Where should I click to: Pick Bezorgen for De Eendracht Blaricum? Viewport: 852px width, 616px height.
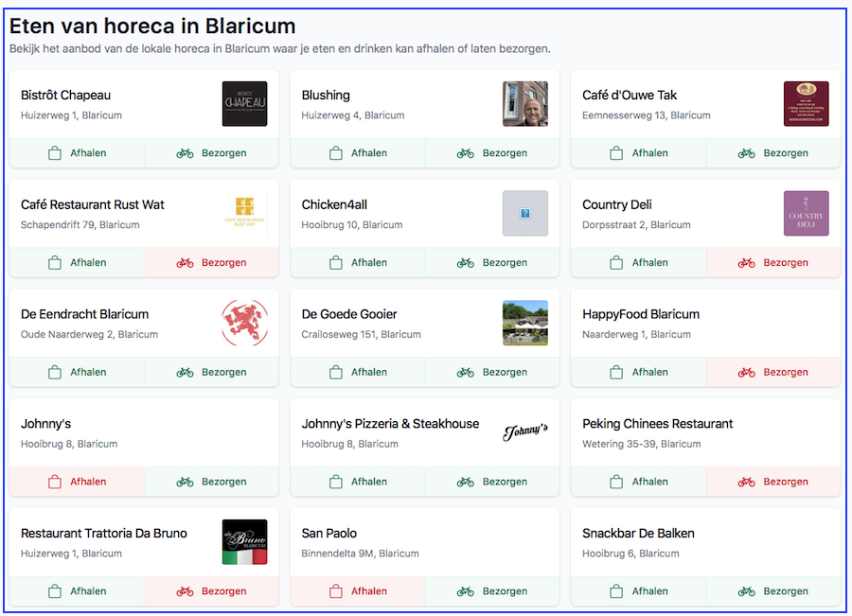tap(211, 373)
